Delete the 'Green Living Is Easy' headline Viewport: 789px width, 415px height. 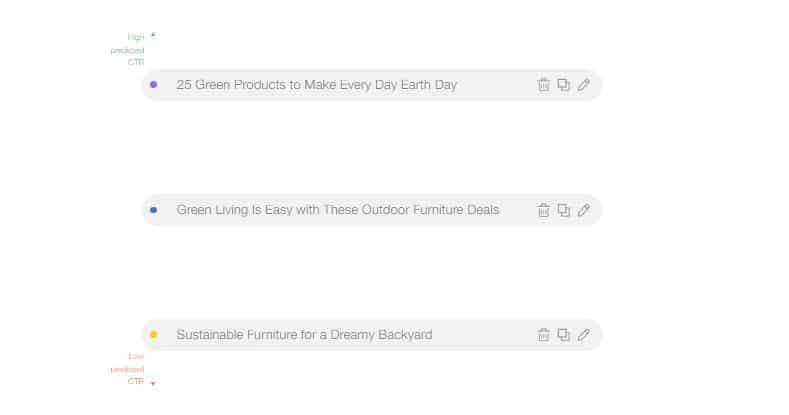[x=543, y=210]
